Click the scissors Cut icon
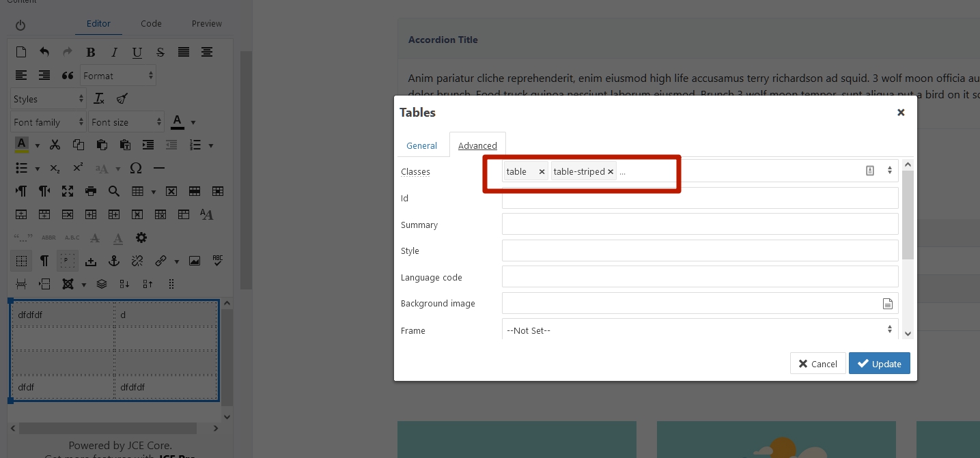 [x=55, y=145]
